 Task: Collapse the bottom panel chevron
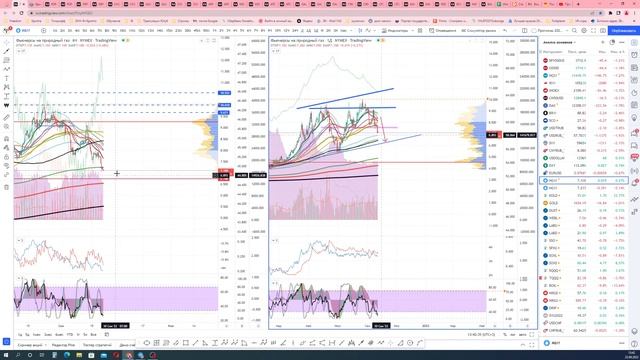[x=523, y=345]
